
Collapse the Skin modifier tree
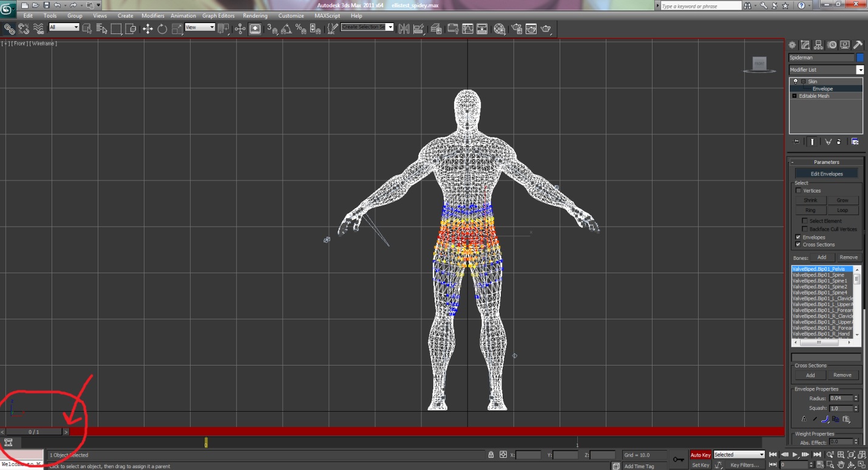803,81
